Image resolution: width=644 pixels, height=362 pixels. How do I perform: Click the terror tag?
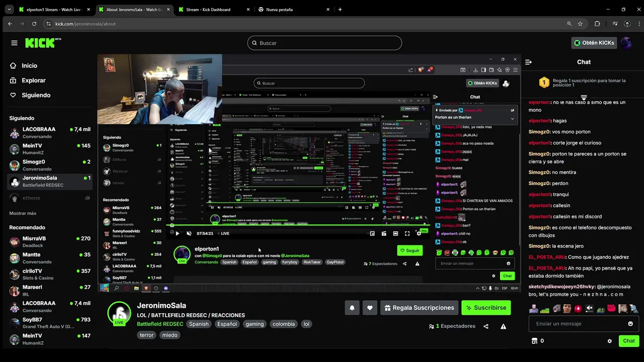pos(146,335)
